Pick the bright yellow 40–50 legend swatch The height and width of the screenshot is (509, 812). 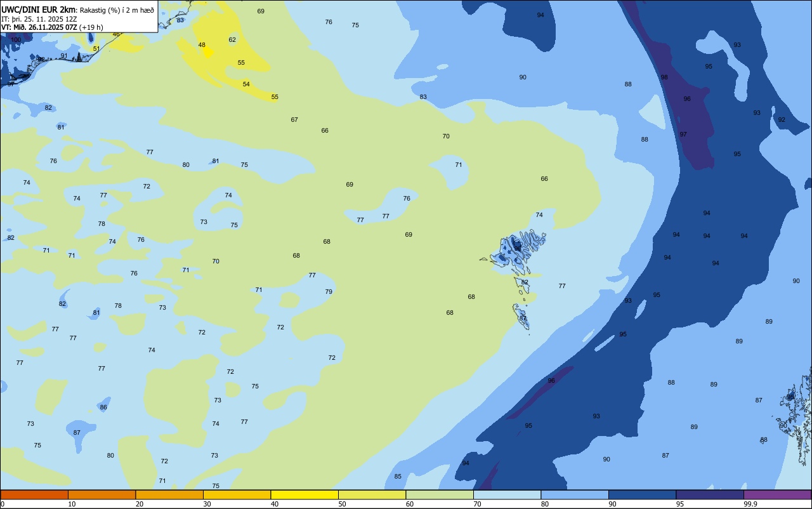click(304, 494)
